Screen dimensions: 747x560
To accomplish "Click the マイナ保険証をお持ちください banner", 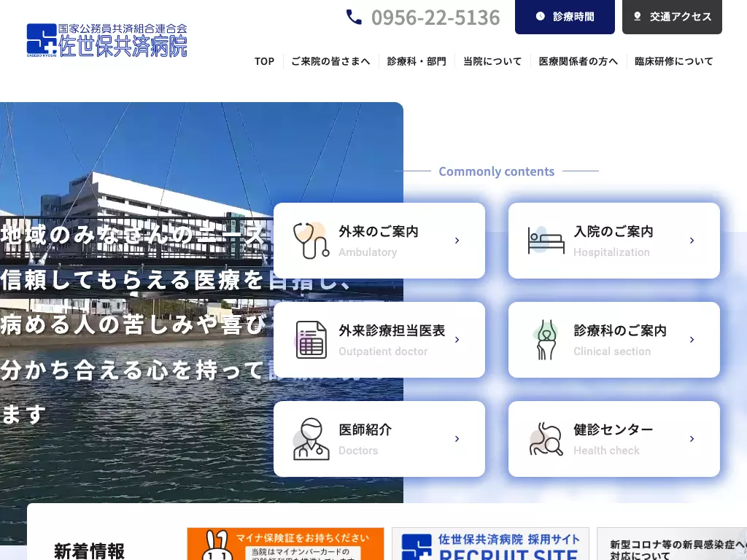I will point(285,544).
